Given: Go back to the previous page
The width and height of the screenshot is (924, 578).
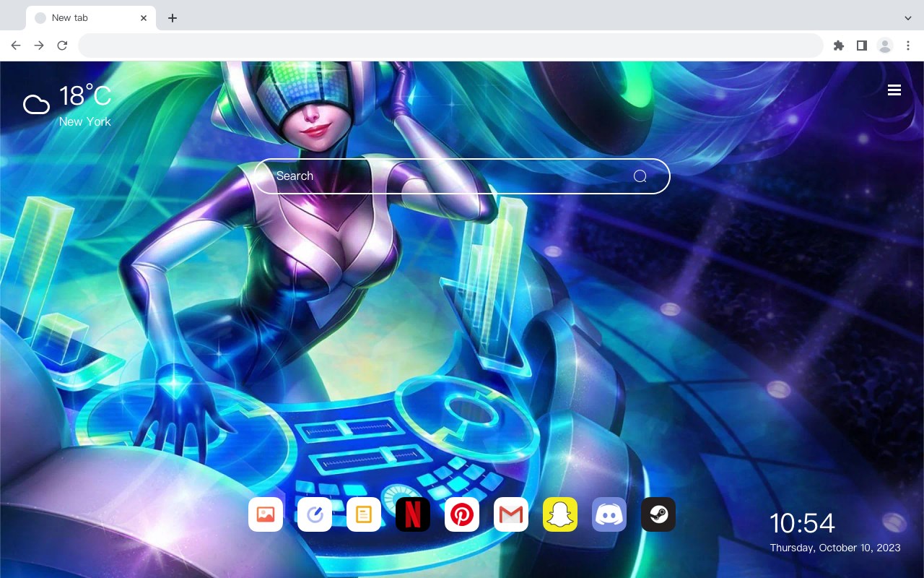Looking at the screenshot, I should [x=16, y=46].
